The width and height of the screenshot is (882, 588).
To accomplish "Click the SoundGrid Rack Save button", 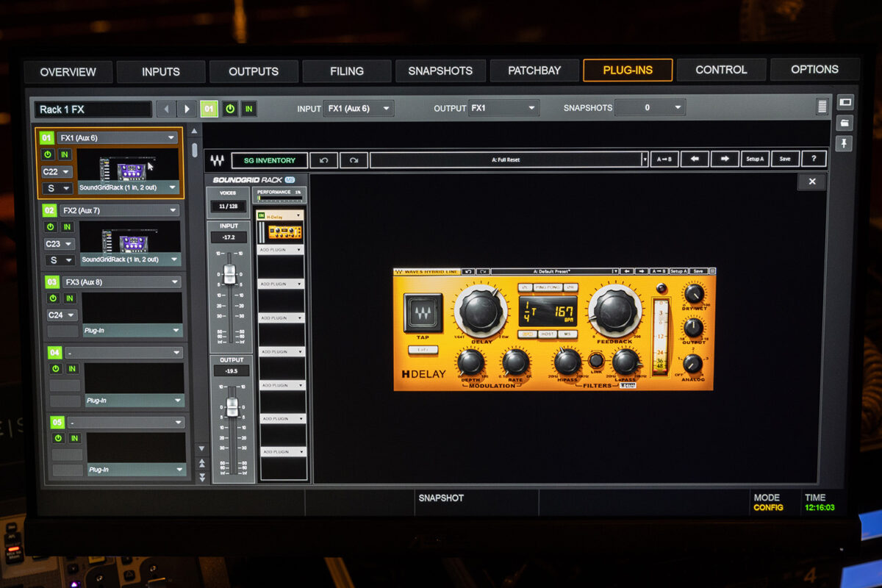I will coord(785,159).
